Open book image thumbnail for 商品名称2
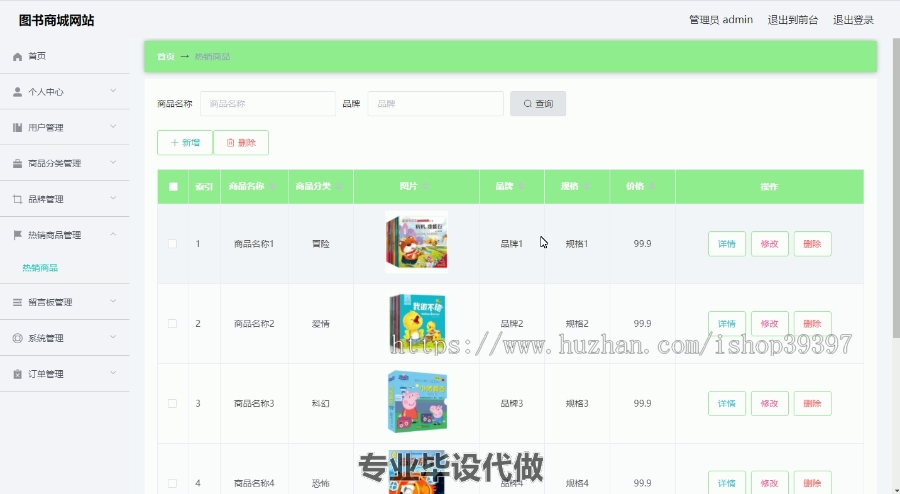The height and width of the screenshot is (494, 900). 417,321
